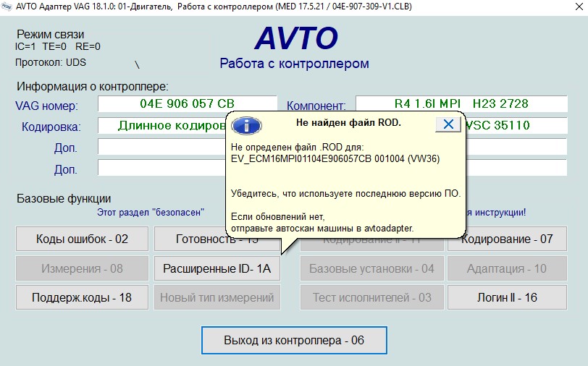588x366 pixels.
Task: Click Новый тип измерений button
Action: pyautogui.click(x=217, y=297)
